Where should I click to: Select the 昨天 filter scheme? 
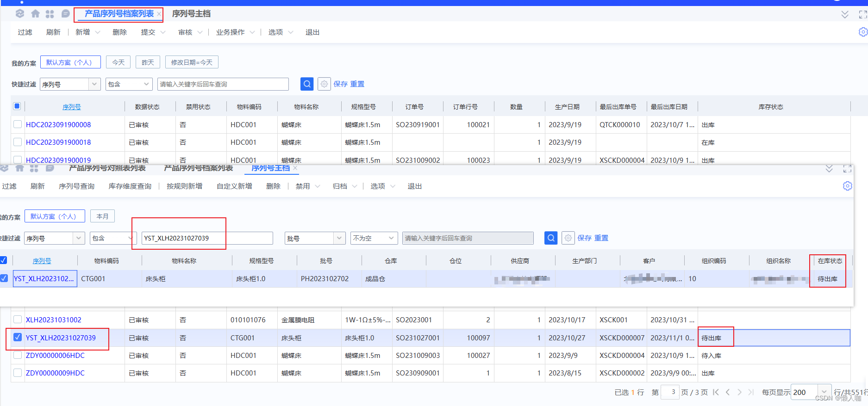click(148, 62)
